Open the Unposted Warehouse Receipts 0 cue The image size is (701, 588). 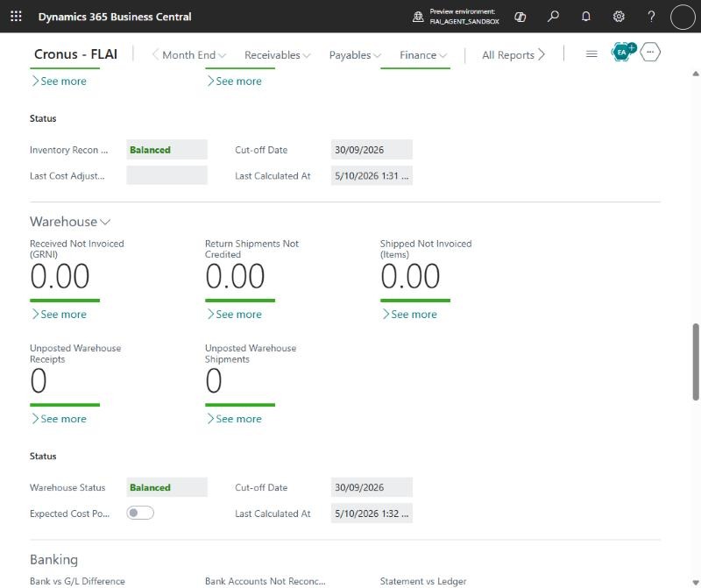click(x=39, y=381)
